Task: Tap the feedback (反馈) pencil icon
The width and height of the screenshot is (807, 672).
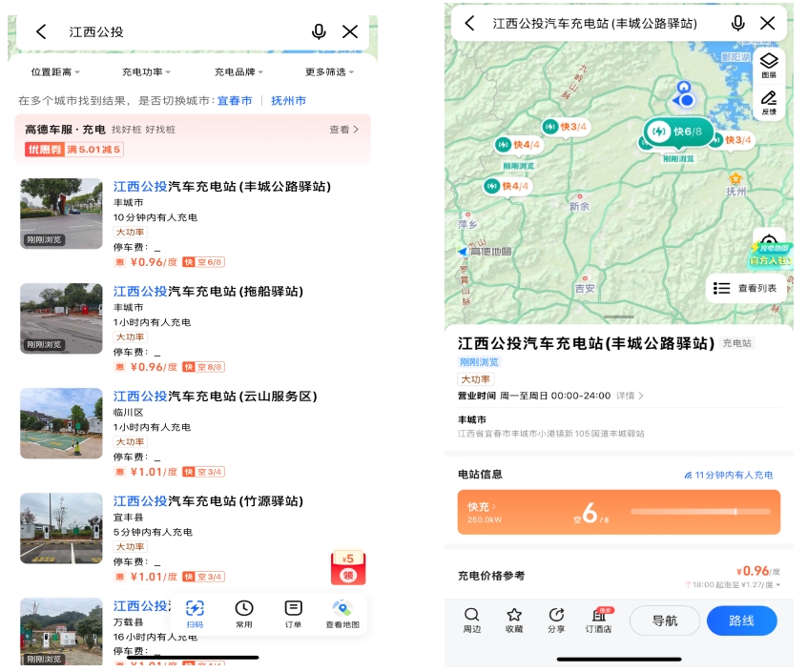Action: pyautogui.click(x=769, y=102)
